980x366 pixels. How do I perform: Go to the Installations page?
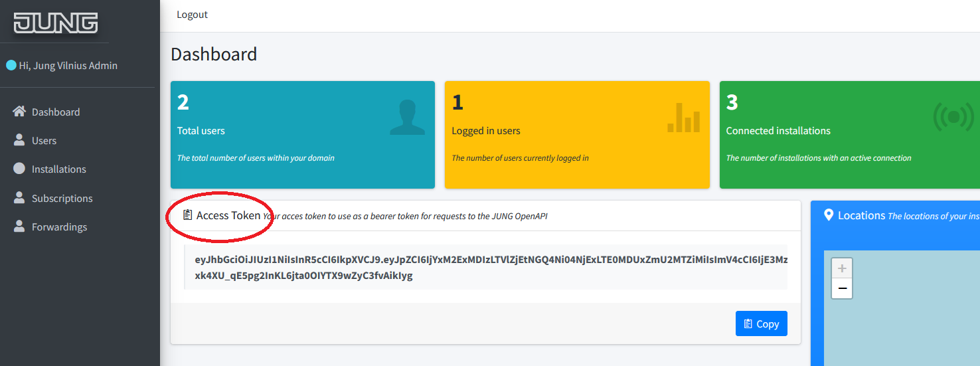(x=58, y=169)
